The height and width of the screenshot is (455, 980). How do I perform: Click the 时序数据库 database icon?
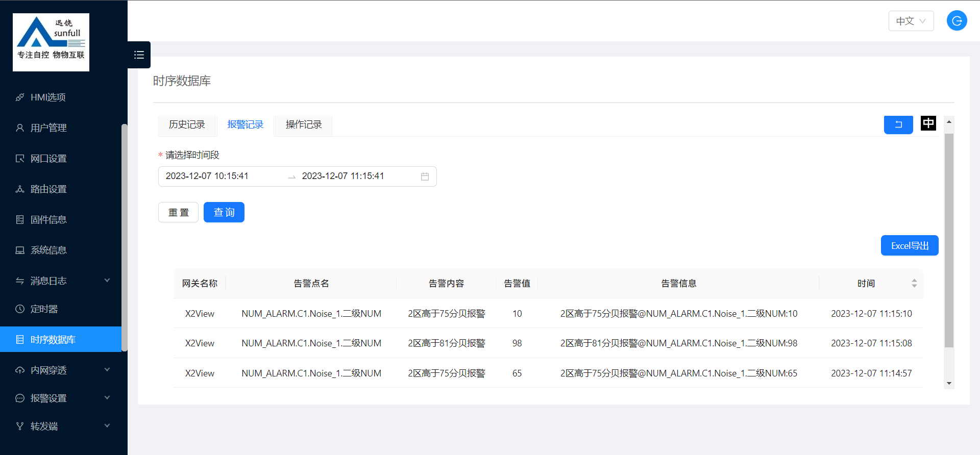20,339
